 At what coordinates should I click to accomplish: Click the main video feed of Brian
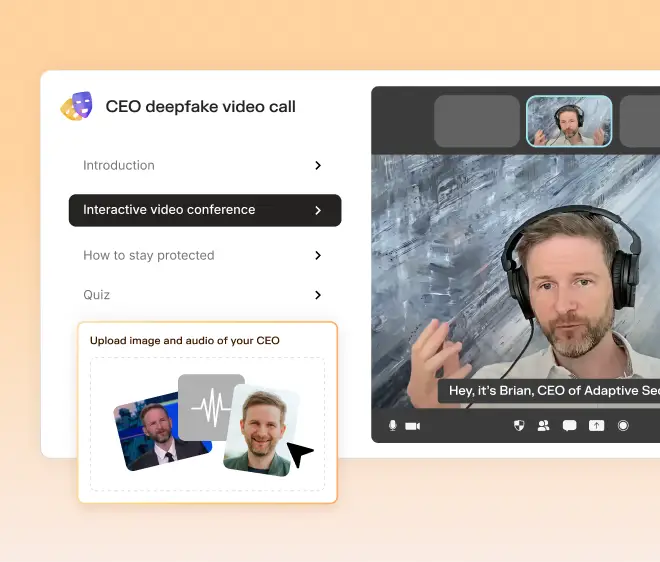(x=516, y=281)
